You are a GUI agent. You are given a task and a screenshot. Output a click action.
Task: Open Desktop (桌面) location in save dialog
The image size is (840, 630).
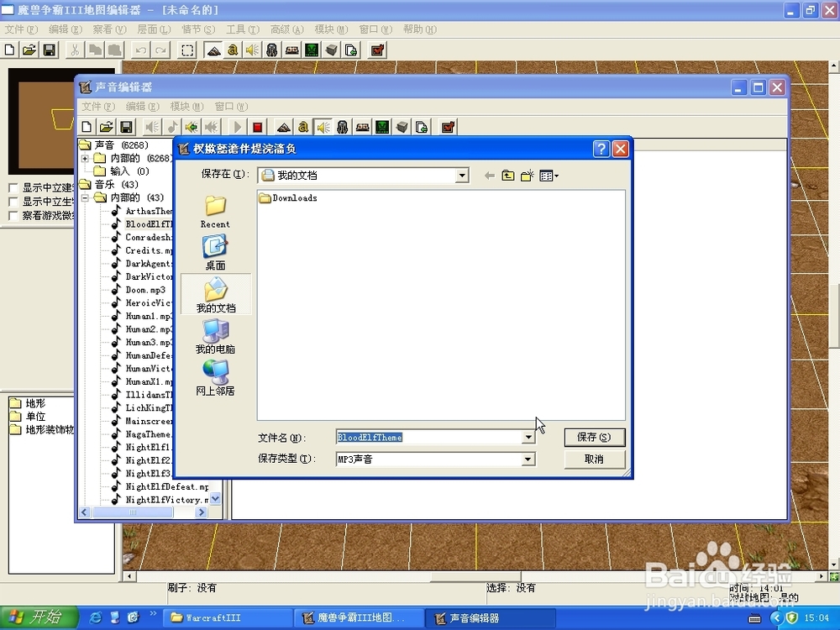215,253
